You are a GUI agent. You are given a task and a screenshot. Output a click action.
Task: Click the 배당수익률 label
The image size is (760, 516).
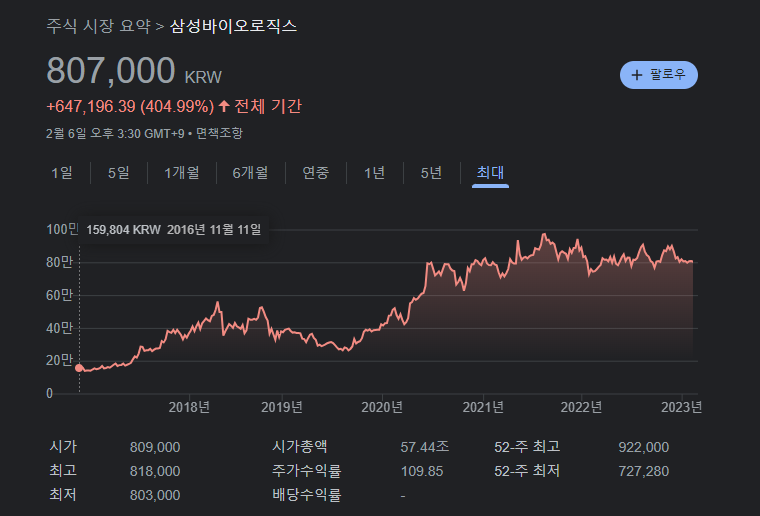click(307, 495)
